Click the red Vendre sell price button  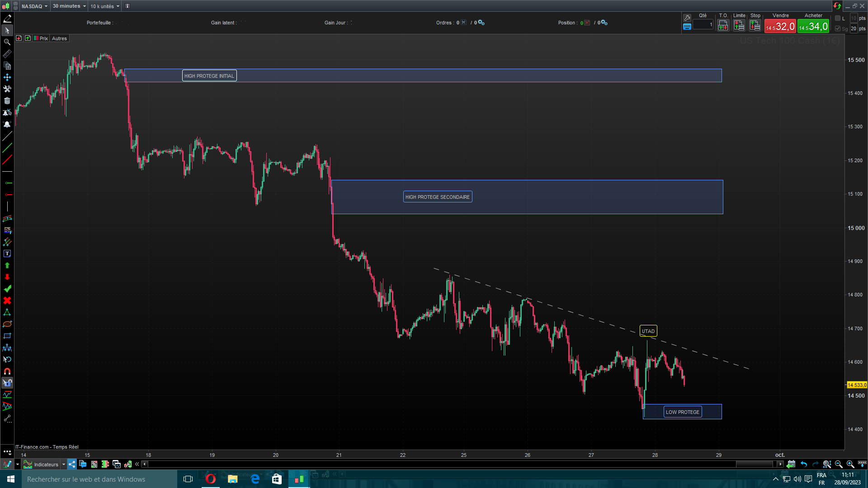780,27
